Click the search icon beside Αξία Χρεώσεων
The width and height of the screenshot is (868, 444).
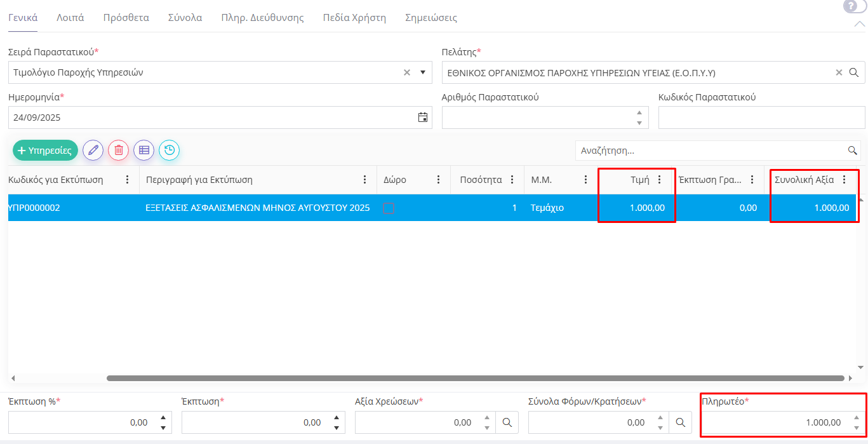tap(507, 422)
